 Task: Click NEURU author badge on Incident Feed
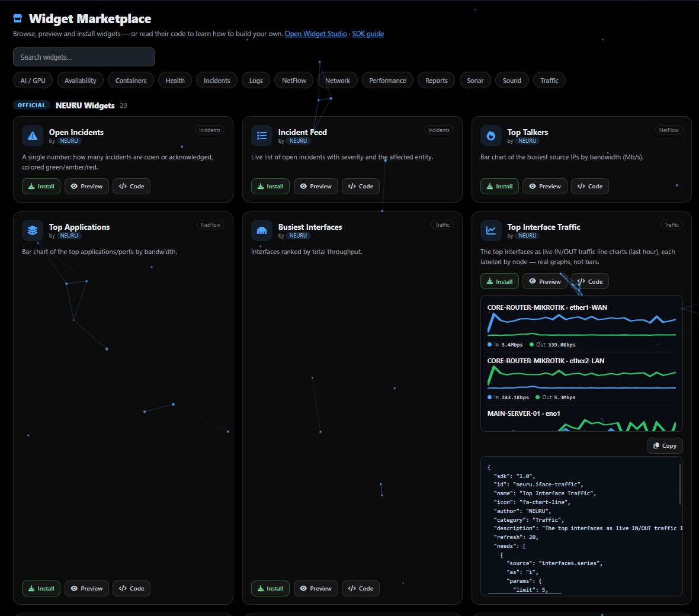pos(298,141)
